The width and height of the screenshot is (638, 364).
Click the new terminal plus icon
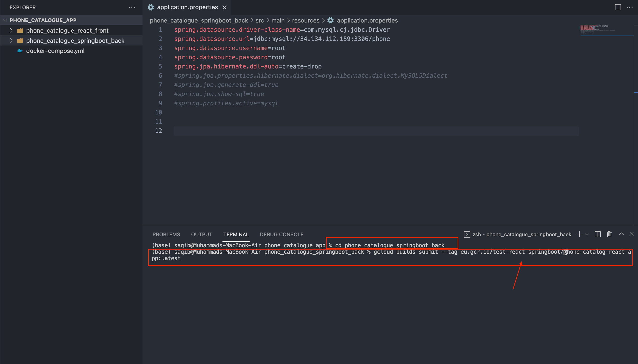tap(579, 234)
